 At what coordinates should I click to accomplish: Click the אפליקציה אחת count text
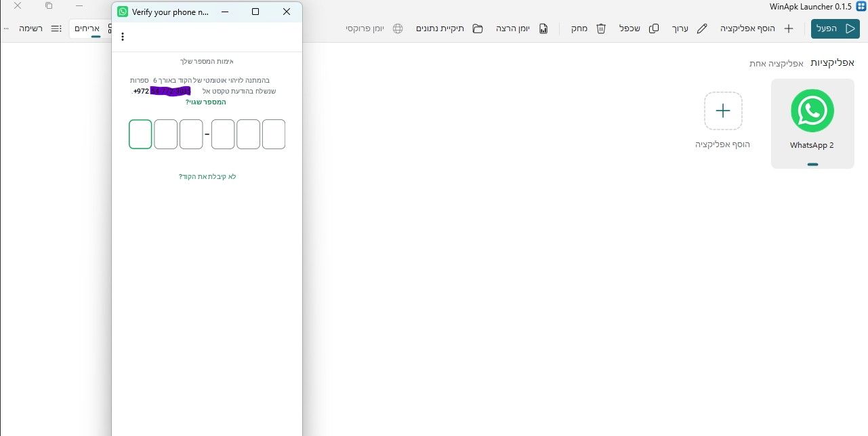pos(777,63)
